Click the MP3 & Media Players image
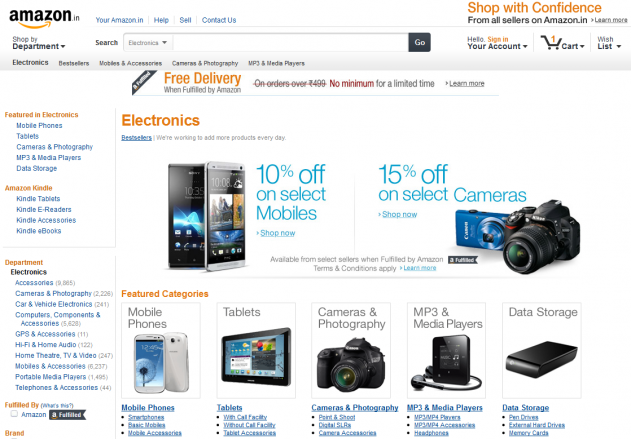631x439 pixels. (x=445, y=363)
